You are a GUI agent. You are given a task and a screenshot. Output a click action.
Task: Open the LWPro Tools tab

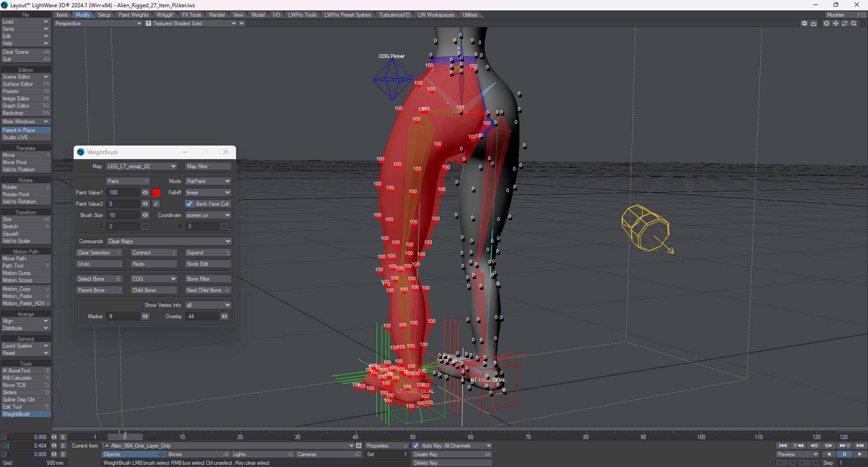(x=302, y=15)
